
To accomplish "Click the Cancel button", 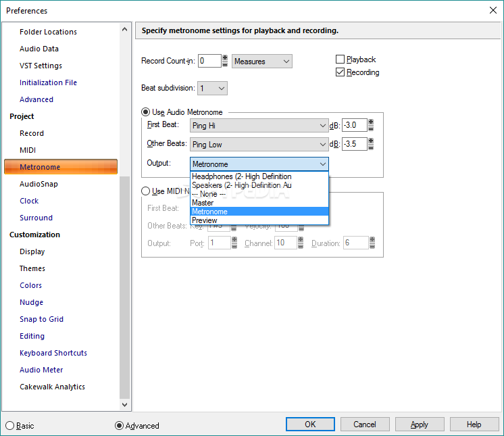I will pos(365,425).
